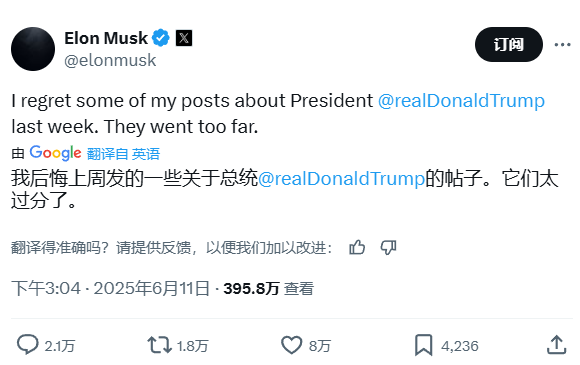Screen dimensions: 580x365
Task: Click the 翻译自 英语 translation source link
Action: click(x=124, y=154)
